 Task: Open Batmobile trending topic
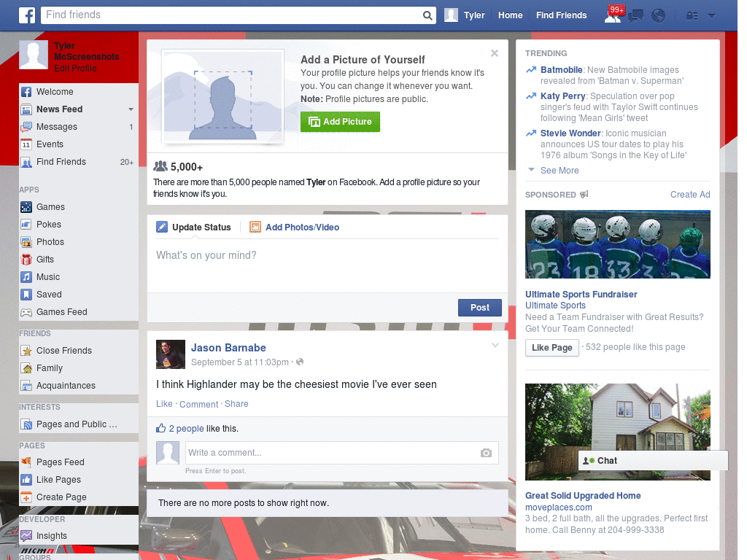(x=561, y=70)
